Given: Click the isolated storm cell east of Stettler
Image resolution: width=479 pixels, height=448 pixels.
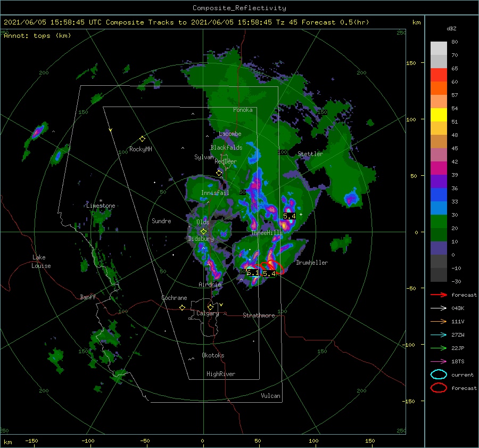Looking at the screenshot, I should click(x=351, y=198).
